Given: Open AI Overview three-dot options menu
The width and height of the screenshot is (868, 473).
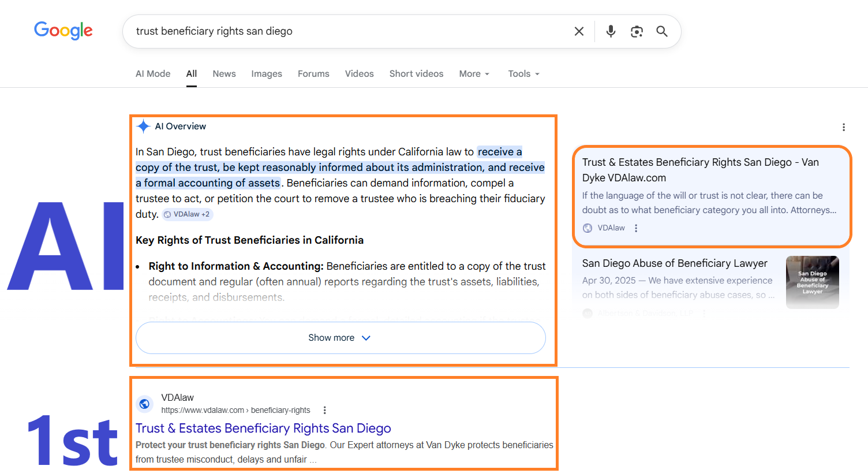Looking at the screenshot, I should coord(843,127).
